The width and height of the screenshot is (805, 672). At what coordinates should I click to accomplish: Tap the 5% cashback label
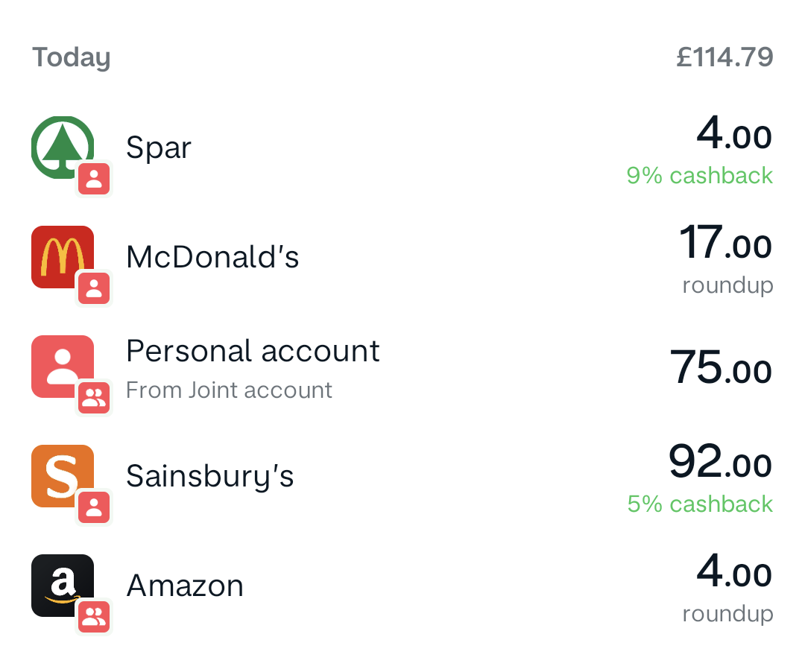[x=699, y=504]
